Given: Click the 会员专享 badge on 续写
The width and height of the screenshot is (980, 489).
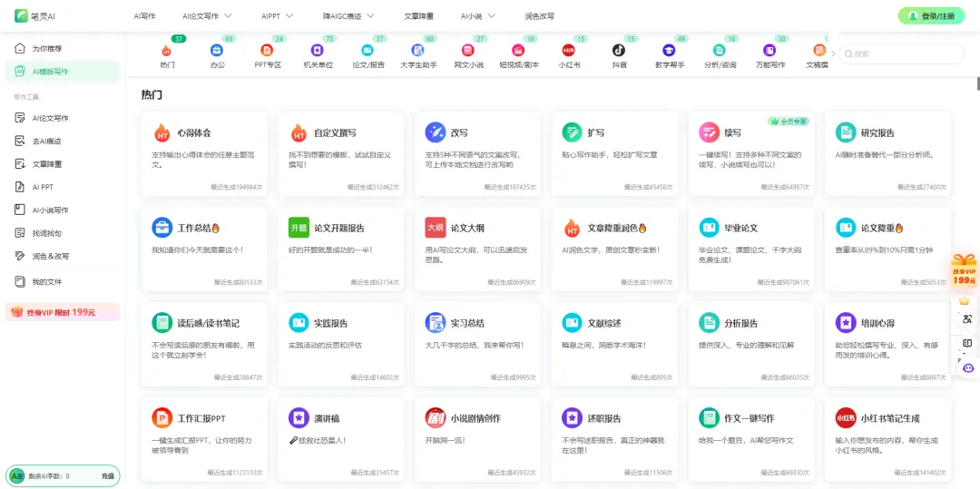Looking at the screenshot, I should tap(789, 122).
